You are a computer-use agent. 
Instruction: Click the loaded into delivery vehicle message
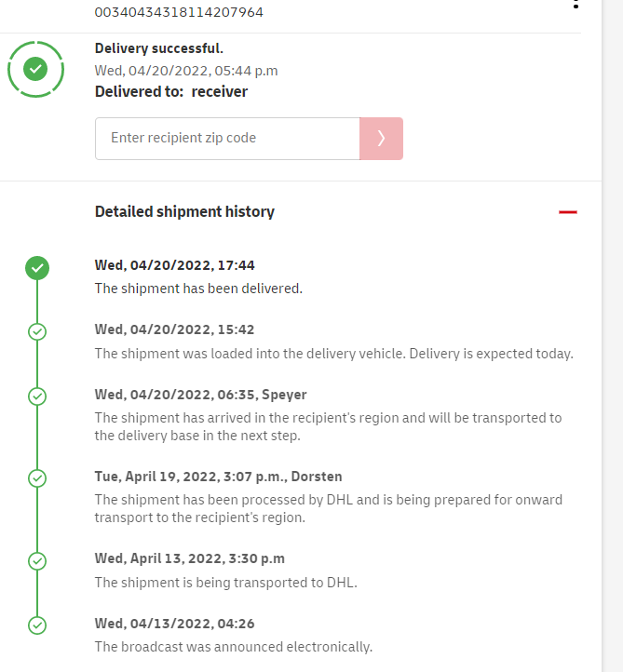[x=333, y=354]
